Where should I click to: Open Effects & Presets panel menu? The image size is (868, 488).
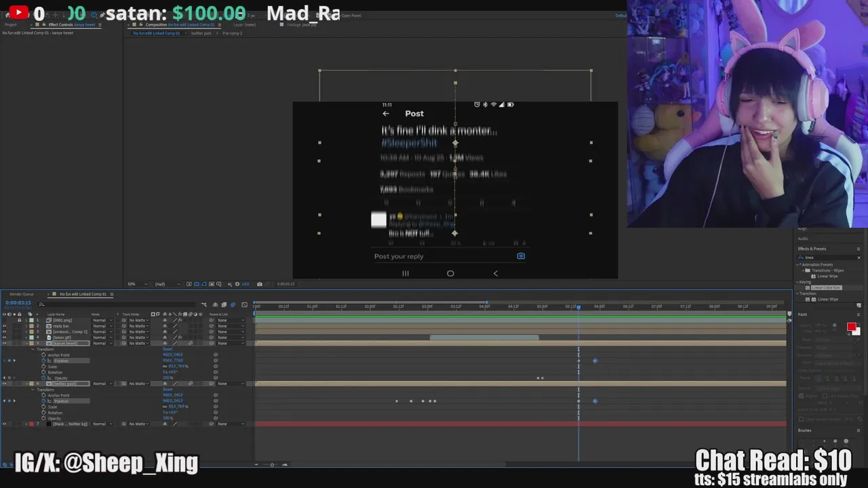click(x=859, y=249)
